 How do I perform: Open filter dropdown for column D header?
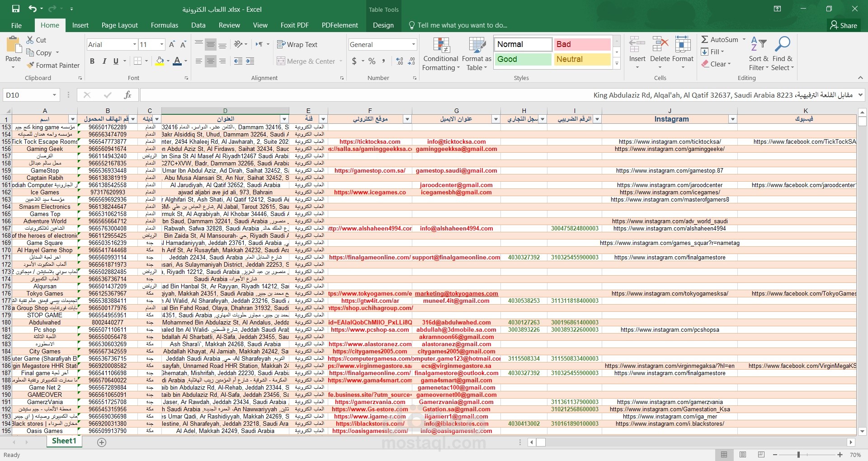point(284,119)
